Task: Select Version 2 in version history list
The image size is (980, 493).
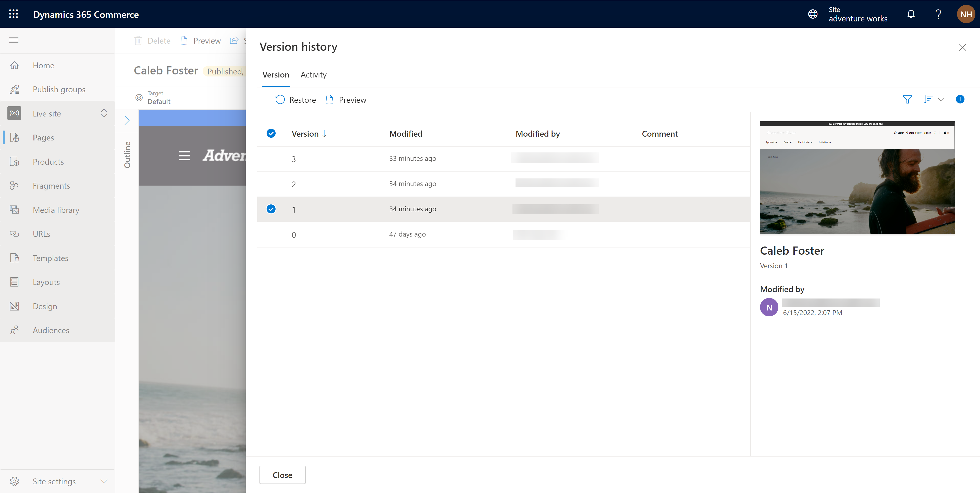Action: 293,184
